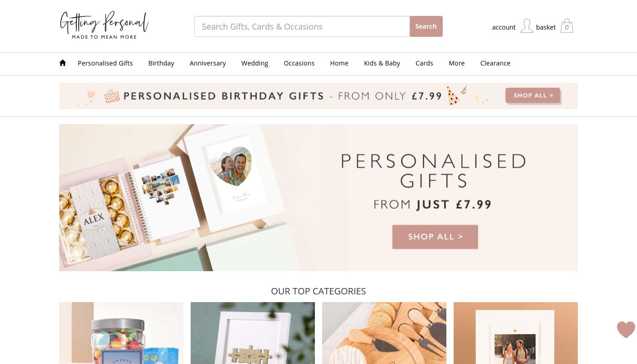The width and height of the screenshot is (637, 364).
Task: Open the Birthday menu
Action: (x=161, y=63)
